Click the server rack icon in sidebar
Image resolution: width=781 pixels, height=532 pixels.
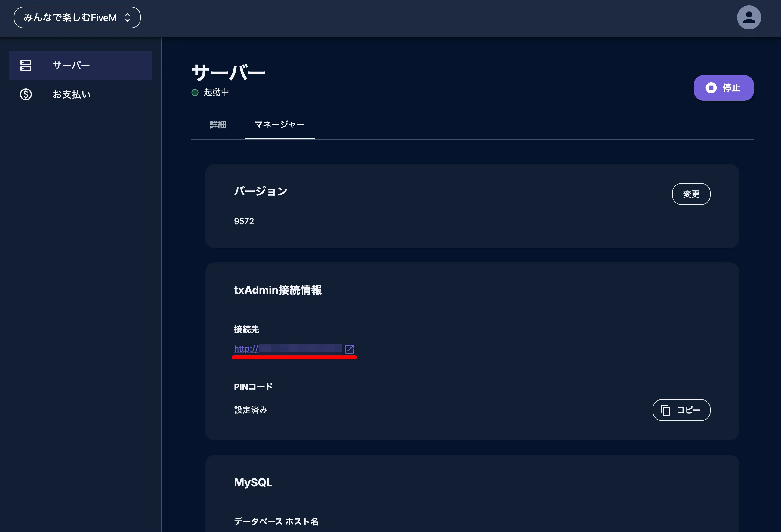26,66
